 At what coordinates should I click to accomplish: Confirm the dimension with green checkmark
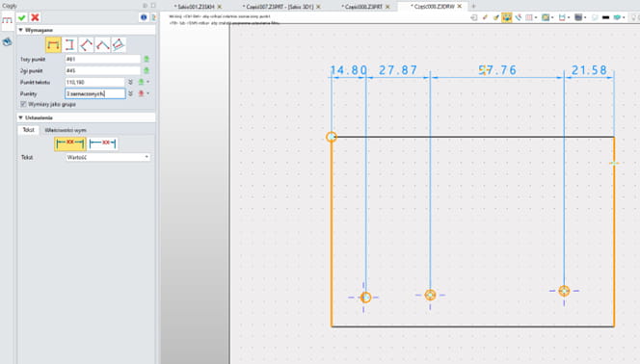click(22, 17)
